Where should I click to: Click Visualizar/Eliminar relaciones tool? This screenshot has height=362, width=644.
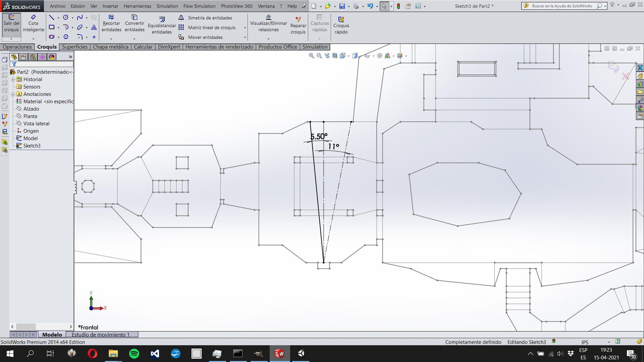coord(268,23)
